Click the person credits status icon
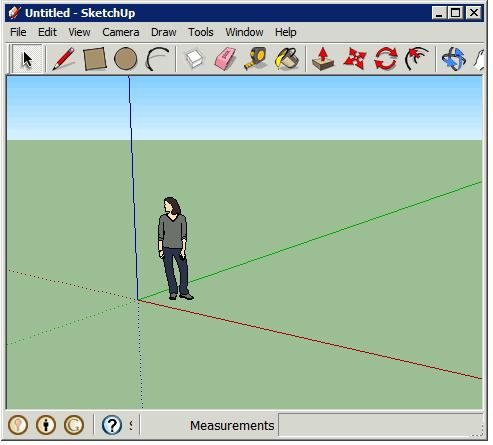493x445 pixels. [x=46, y=425]
